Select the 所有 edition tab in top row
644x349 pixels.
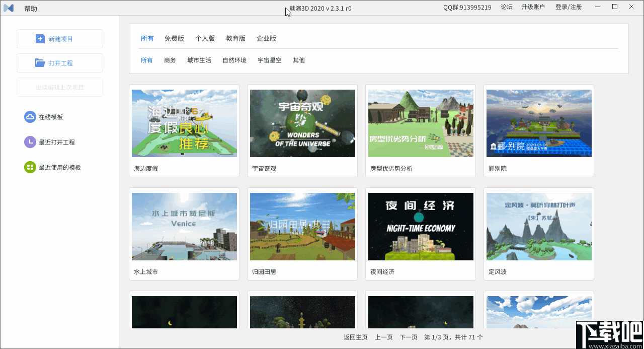147,38
